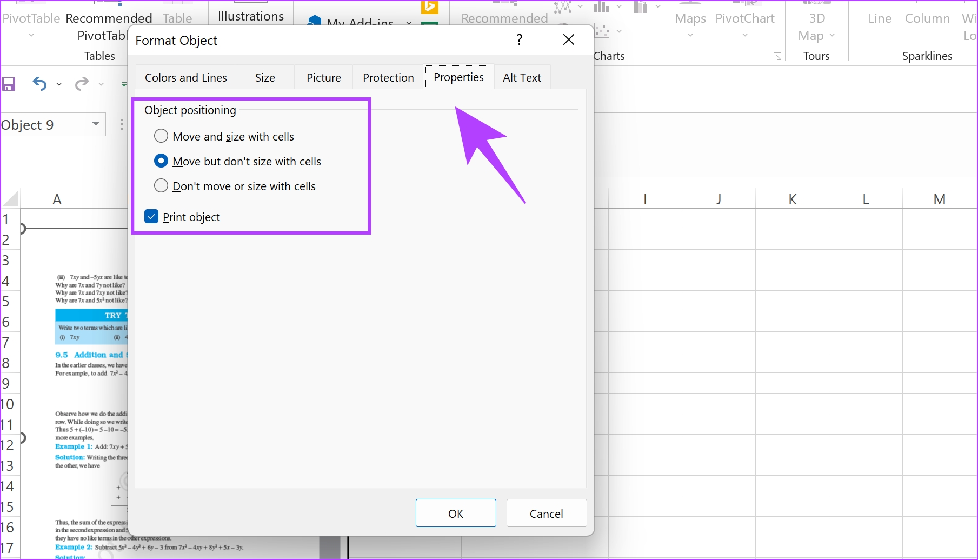Viewport: 978px width, 560px height.
Task: Select the Properties tab
Action: (x=458, y=77)
